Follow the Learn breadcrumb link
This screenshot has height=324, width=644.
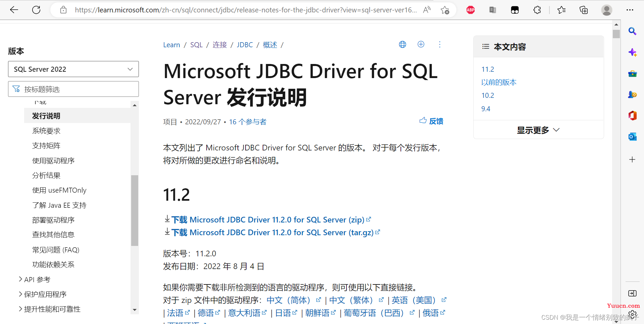(x=171, y=45)
